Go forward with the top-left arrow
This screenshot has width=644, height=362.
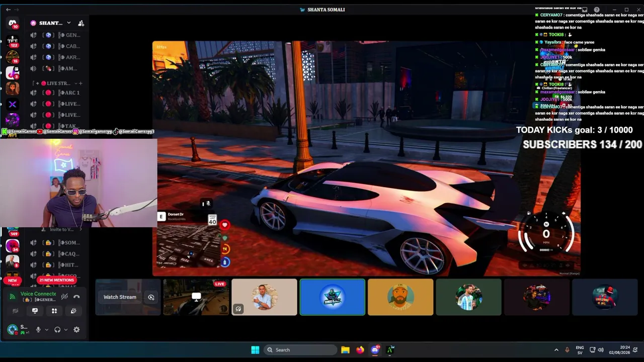tap(17, 10)
